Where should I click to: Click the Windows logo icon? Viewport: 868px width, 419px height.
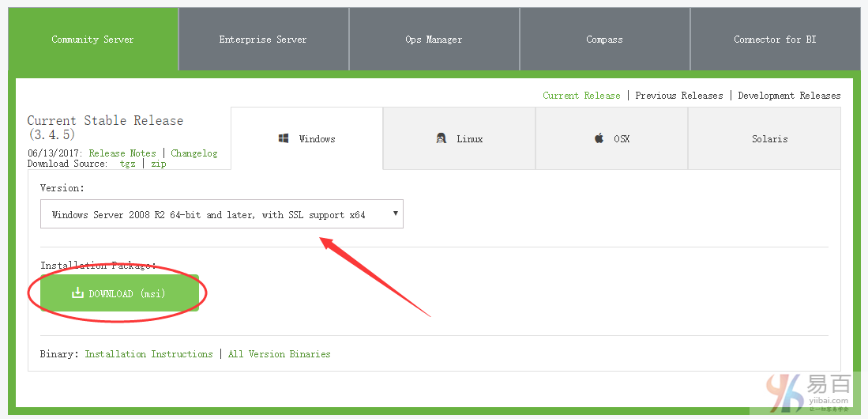(284, 138)
